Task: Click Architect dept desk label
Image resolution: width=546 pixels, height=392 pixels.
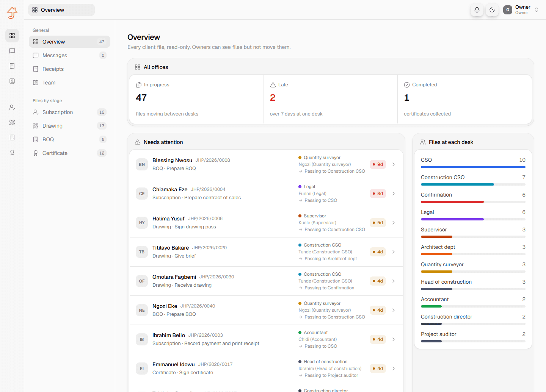Action: tap(438, 247)
